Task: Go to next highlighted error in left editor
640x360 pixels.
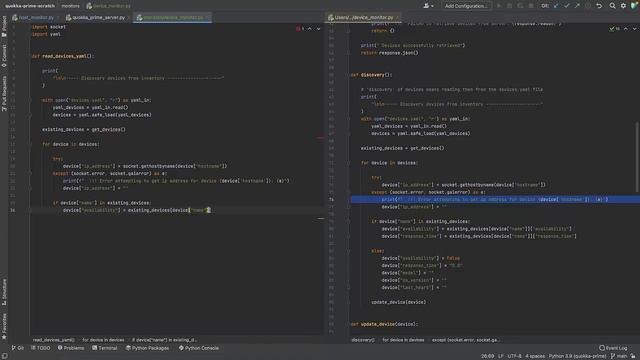Action: click(318, 29)
